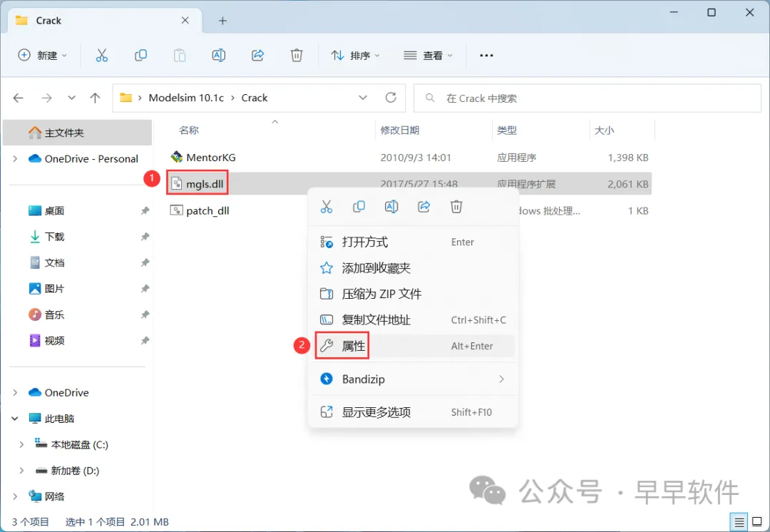The image size is (770, 532).
Task: Expand 新加卷 (D:) in the tree
Action: [x=21, y=471]
